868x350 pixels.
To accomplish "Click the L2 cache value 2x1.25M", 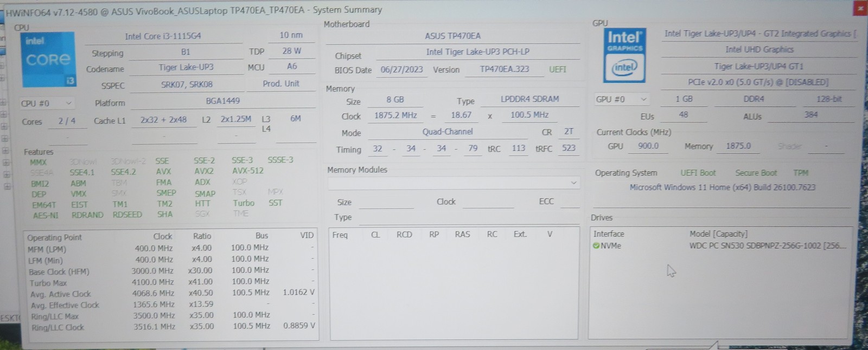I will tap(236, 119).
